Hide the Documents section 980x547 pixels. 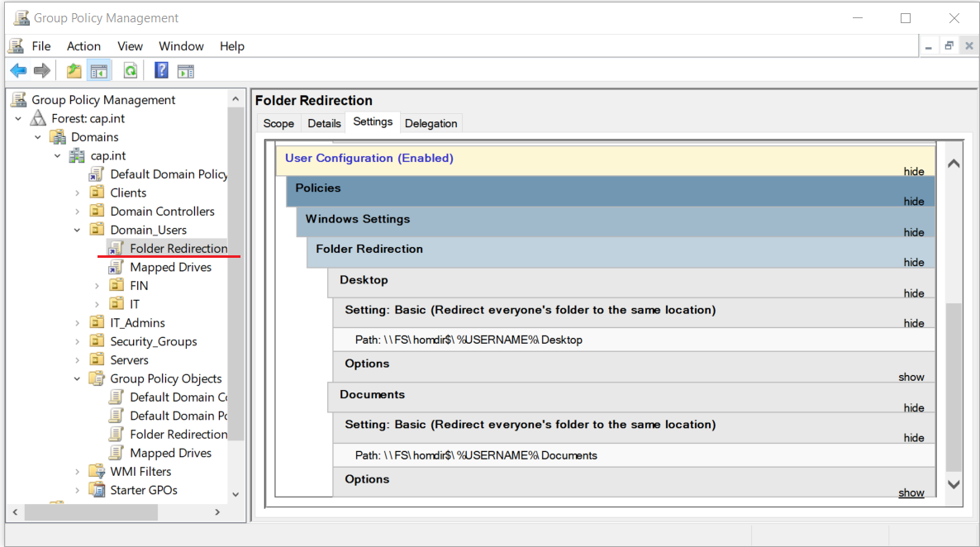point(913,407)
